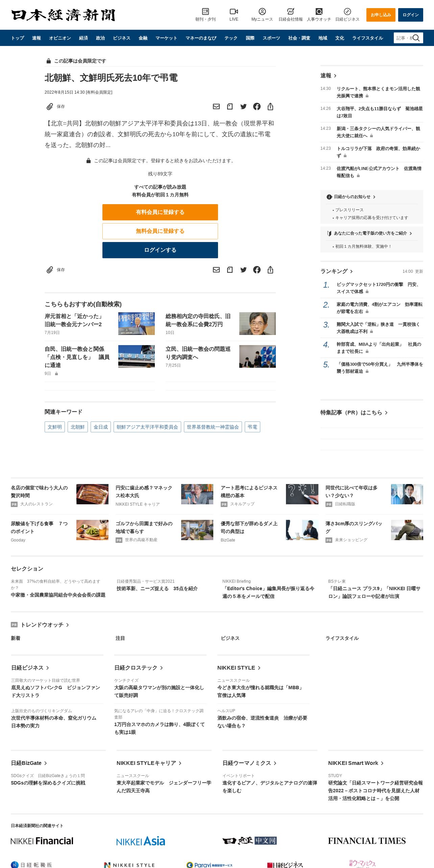The width and height of the screenshot is (434, 868).
Task: Share on Twitter via top bird icon
Action: [243, 106]
